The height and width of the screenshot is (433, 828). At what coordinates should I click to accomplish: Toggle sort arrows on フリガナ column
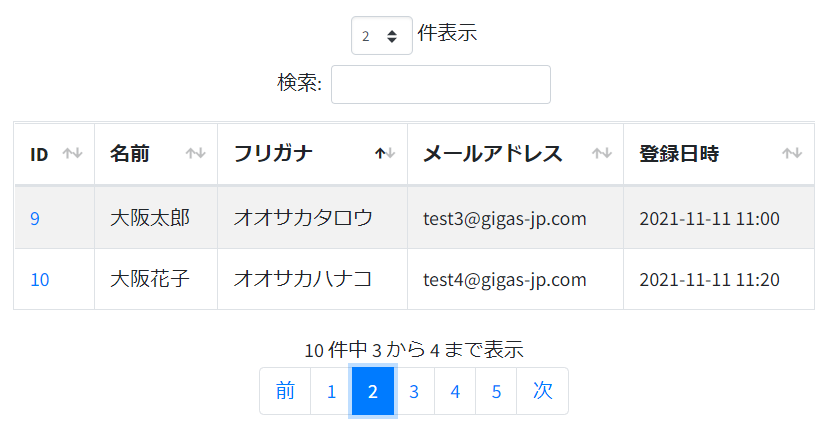click(385, 154)
